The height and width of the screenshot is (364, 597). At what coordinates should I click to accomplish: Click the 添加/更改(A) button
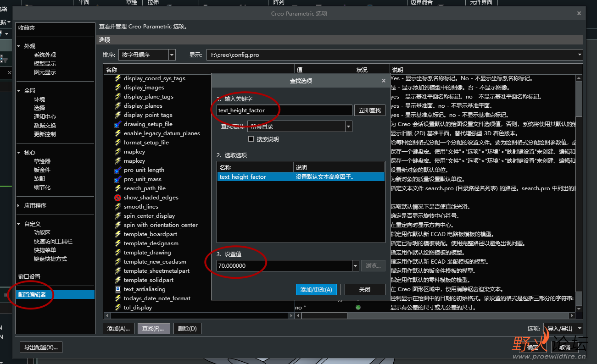(x=317, y=290)
